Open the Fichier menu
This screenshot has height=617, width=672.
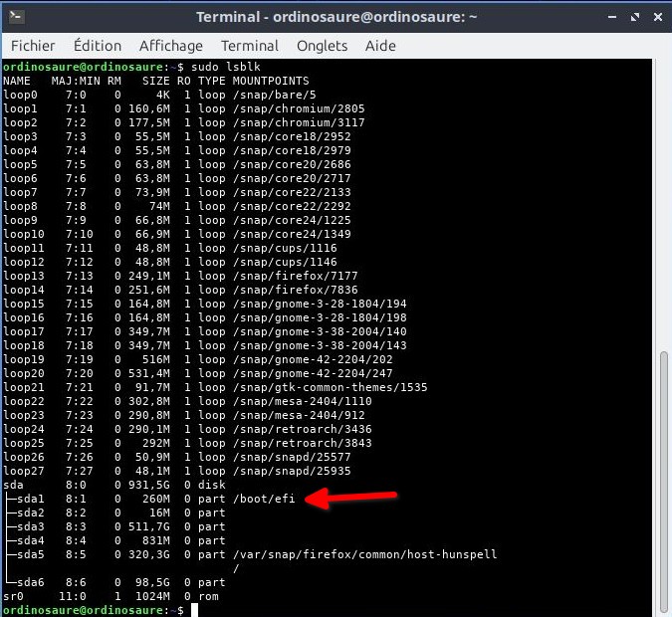(33, 46)
